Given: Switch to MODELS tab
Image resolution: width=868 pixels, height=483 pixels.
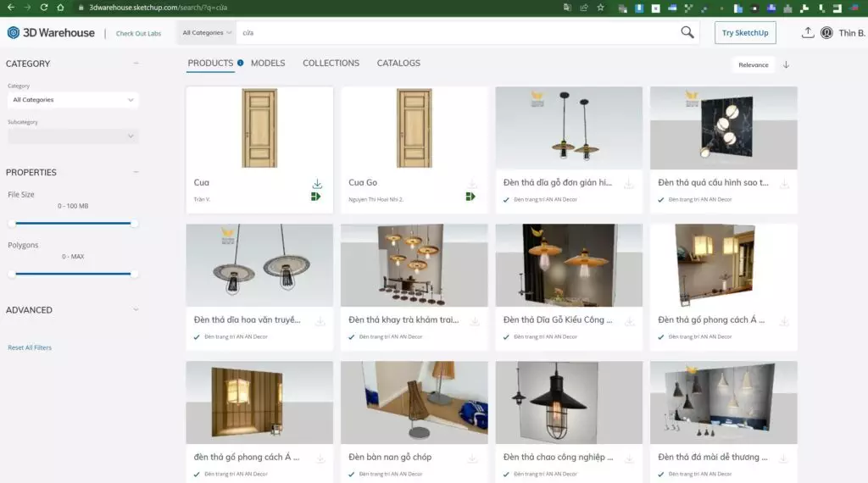Looking at the screenshot, I should tap(268, 63).
